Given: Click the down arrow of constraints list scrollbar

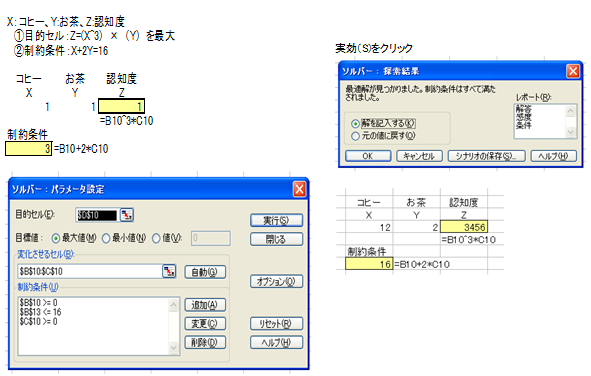Looking at the screenshot, I should (x=173, y=348).
